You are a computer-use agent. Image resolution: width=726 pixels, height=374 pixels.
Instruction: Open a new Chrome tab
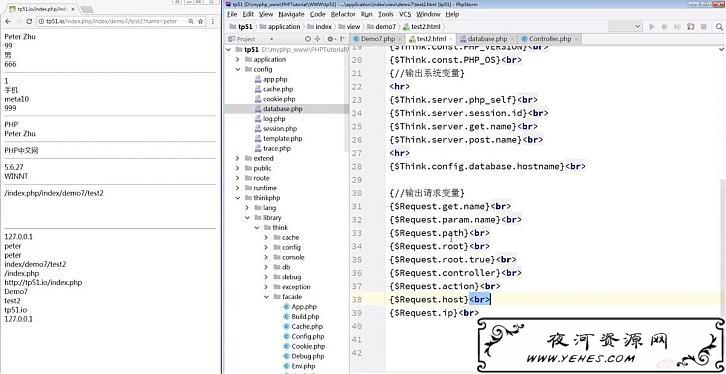[x=86, y=9]
